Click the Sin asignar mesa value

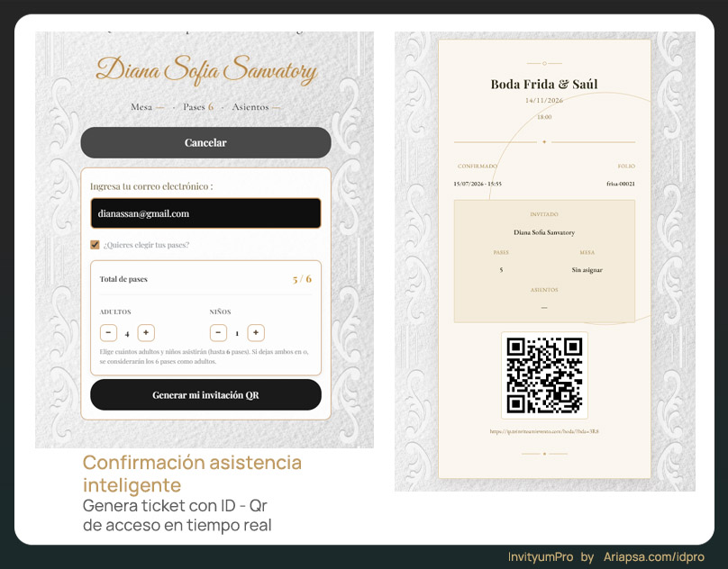(587, 270)
